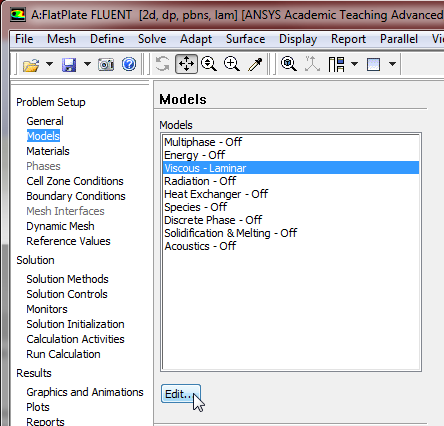Open Help question mark icon
This screenshot has height=426, width=444.
pos(129,64)
